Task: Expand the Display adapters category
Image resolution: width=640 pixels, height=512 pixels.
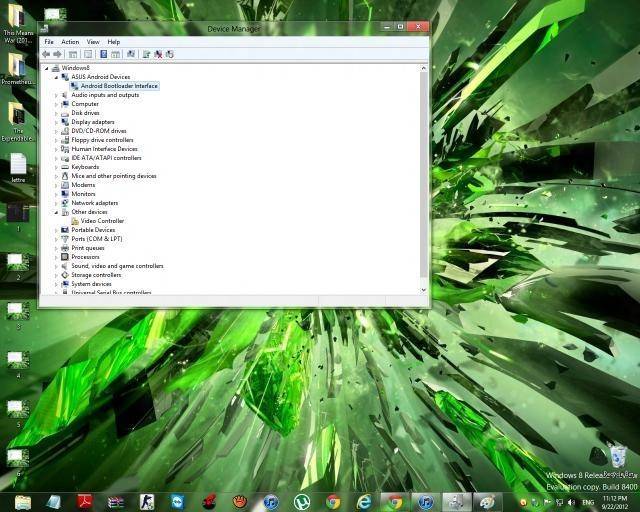Action: pyautogui.click(x=56, y=122)
